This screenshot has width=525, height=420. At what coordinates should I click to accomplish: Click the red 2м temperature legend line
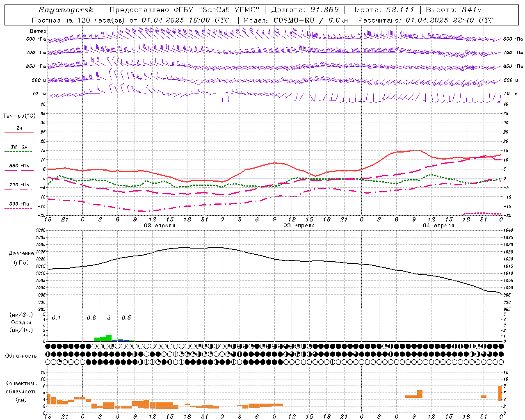click(x=19, y=133)
